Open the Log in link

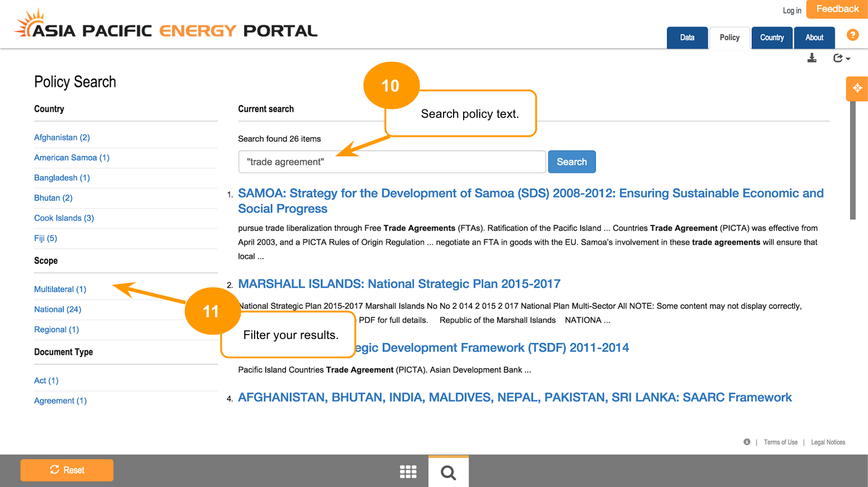791,11
